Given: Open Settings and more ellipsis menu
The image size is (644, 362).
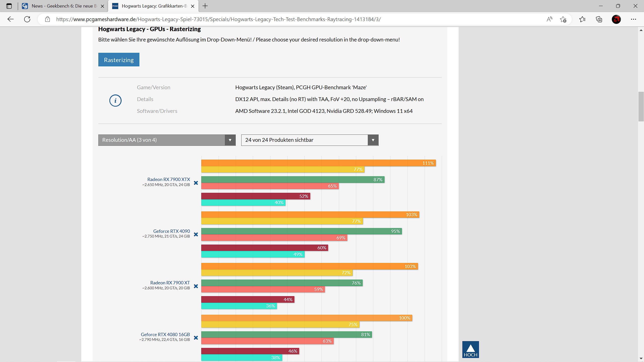Looking at the screenshot, I should (x=633, y=19).
